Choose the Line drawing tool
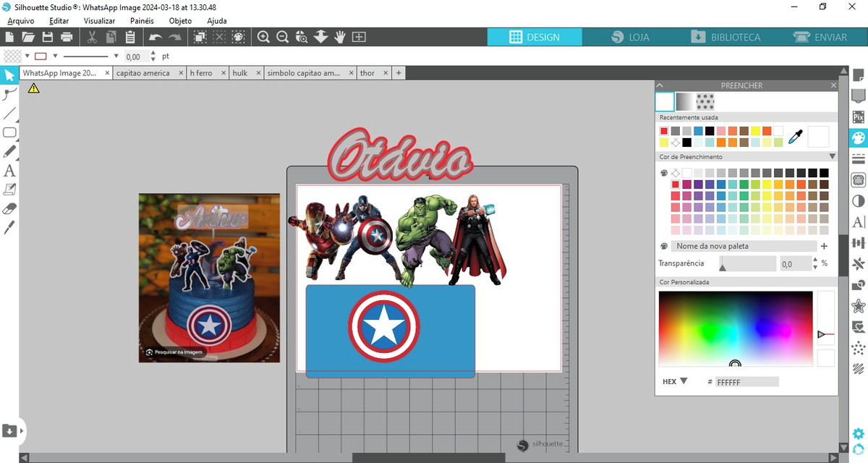Viewport: 868px width, 463px height. point(9,114)
